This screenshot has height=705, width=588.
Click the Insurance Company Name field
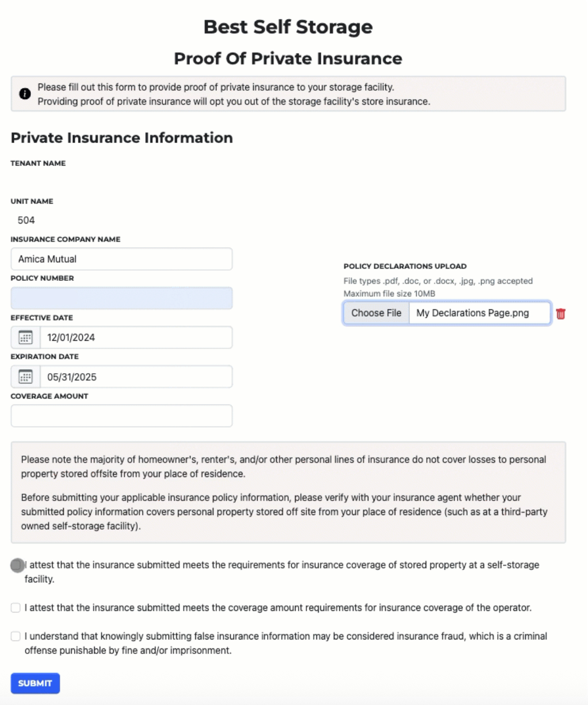(x=122, y=259)
